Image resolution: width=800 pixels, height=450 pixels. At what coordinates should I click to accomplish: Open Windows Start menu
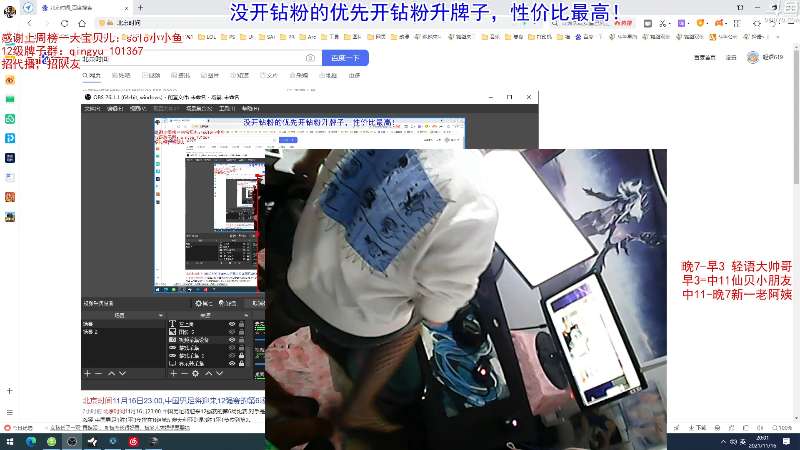[x=10, y=441]
